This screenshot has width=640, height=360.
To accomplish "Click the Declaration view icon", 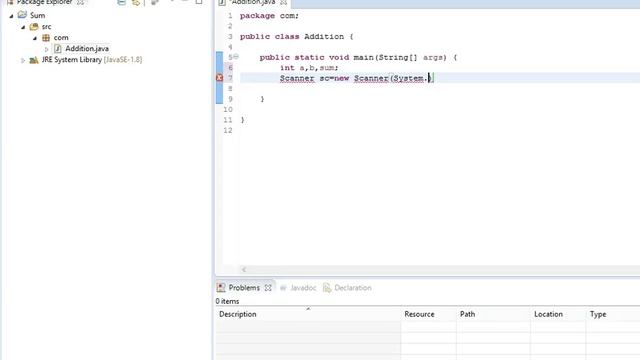I will click(327, 288).
